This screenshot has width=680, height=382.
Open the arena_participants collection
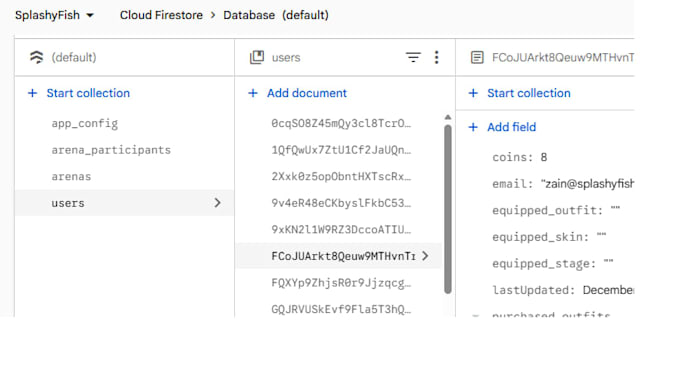[111, 150]
